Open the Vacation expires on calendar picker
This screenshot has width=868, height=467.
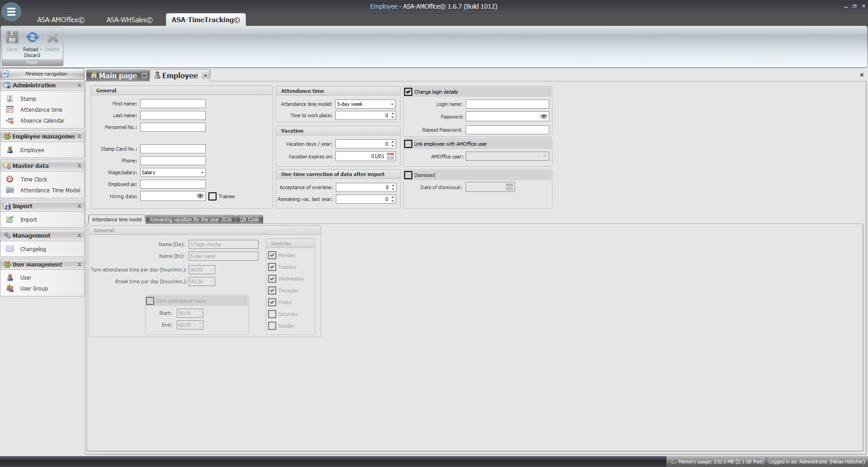tap(391, 157)
